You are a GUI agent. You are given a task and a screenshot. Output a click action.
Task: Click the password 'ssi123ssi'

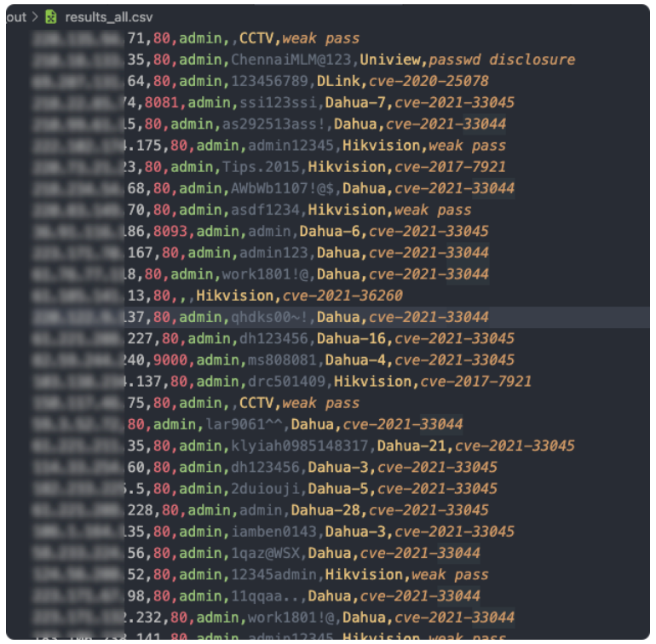click(278, 102)
